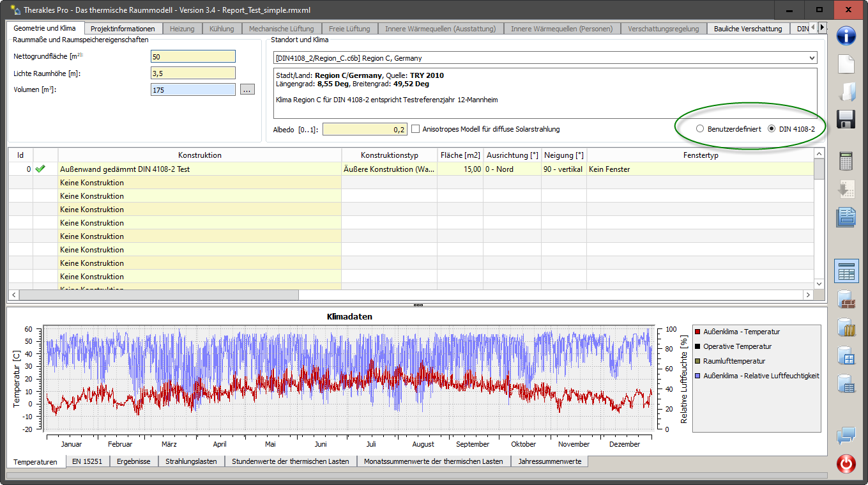Enable Anisotropes Modell für diffuse Solarstrahlung
868x485 pixels.
point(416,129)
